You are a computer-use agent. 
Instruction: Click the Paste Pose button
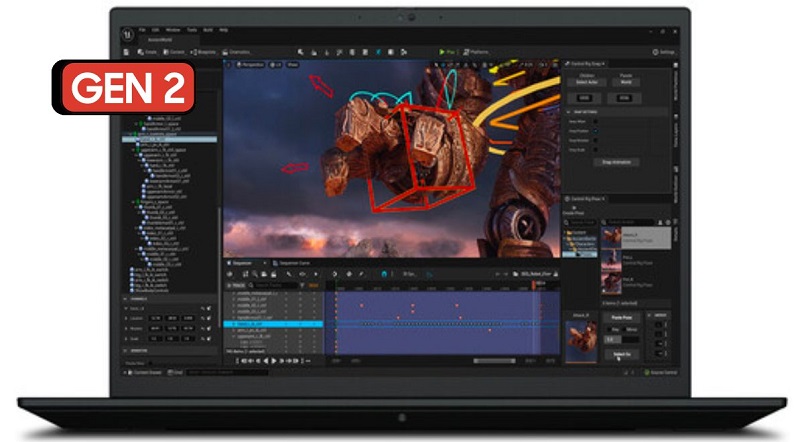tap(621, 317)
